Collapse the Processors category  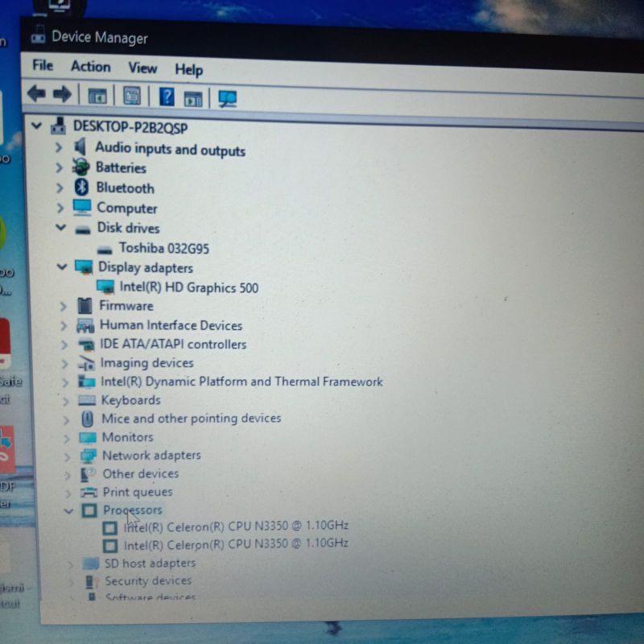click(68, 510)
